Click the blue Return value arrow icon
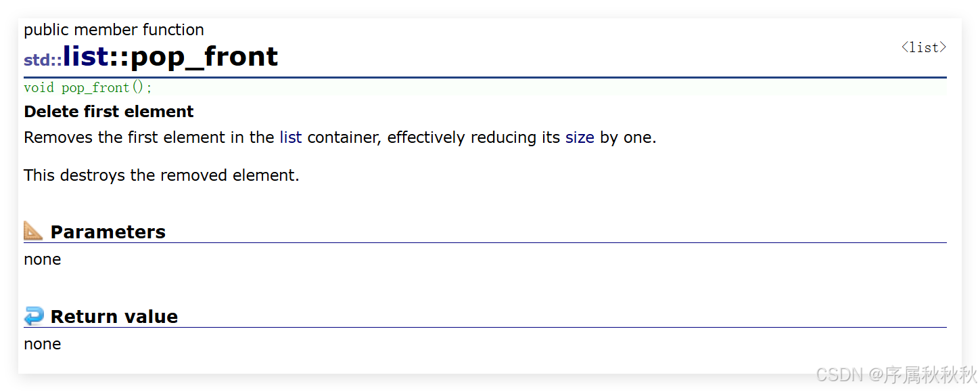The height and width of the screenshot is (392, 980). (33, 315)
